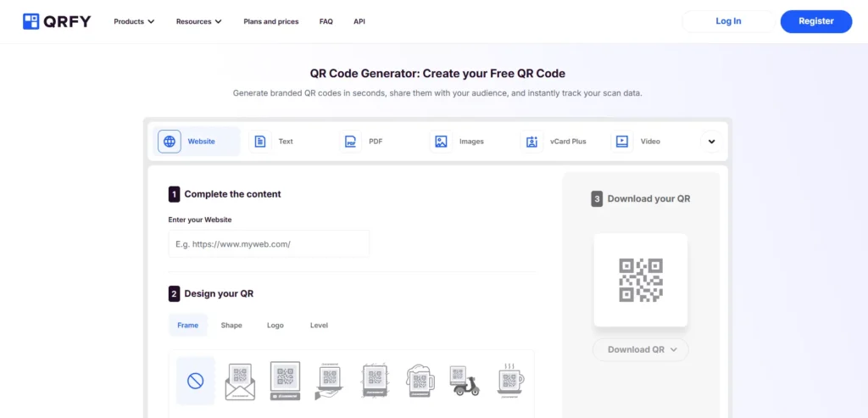Select the vCard Plus label
The image size is (868, 418).
point(568,142)
